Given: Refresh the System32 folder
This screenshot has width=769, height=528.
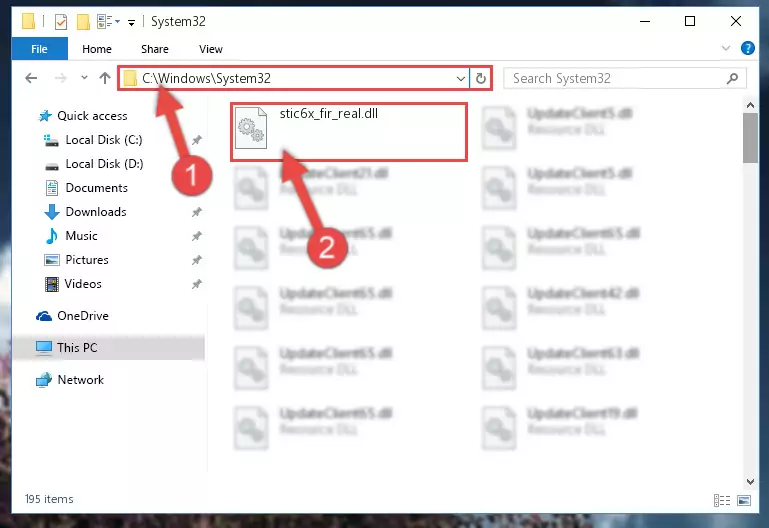Looking at the screenshot, I should point(481,78).
